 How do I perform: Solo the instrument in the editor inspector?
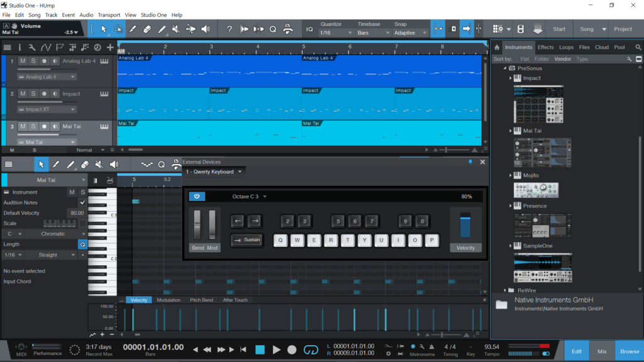pos(82,192)
